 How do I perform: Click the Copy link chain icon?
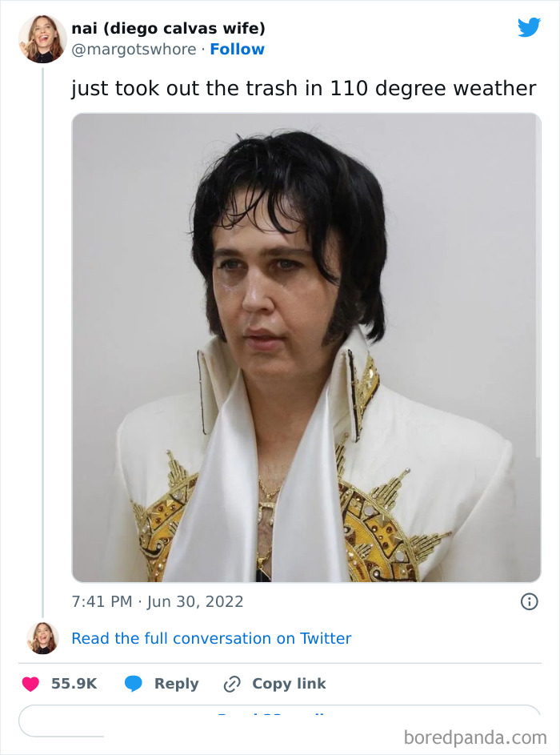[x=232, y=683]
